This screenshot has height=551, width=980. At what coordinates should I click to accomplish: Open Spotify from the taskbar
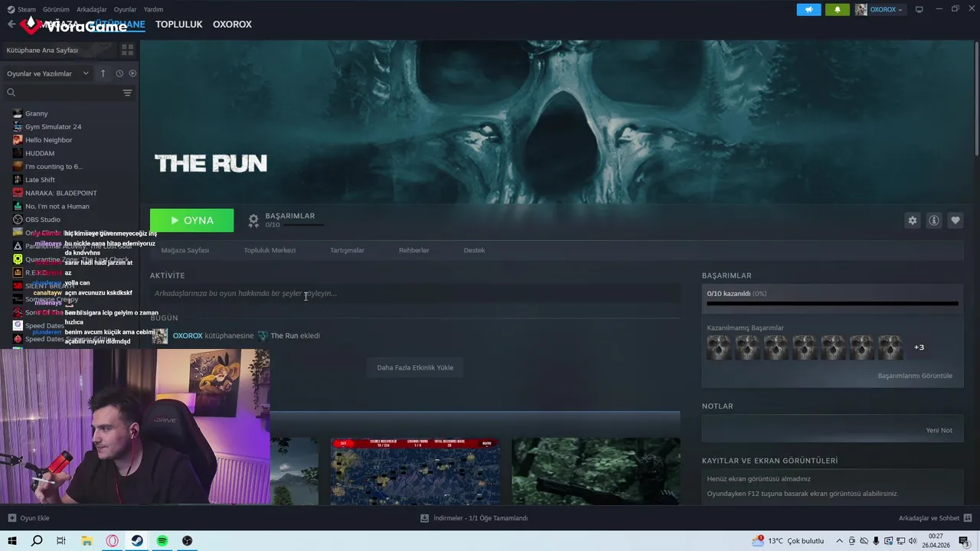[162, 541]
